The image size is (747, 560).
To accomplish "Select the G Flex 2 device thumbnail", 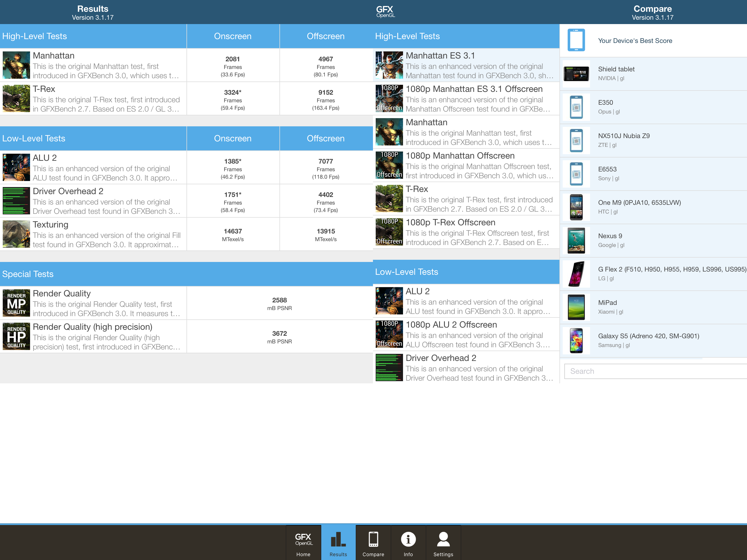I will [576, 274].
